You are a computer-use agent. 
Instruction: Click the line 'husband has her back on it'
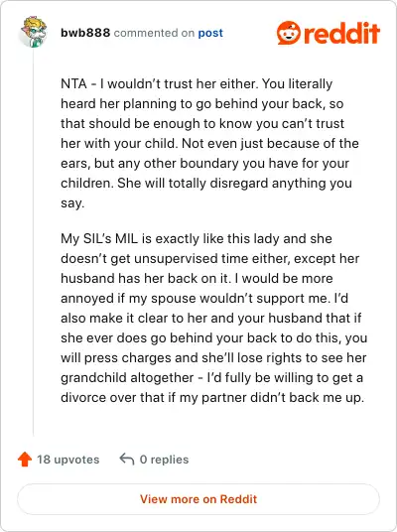click(x=197, y=279)
